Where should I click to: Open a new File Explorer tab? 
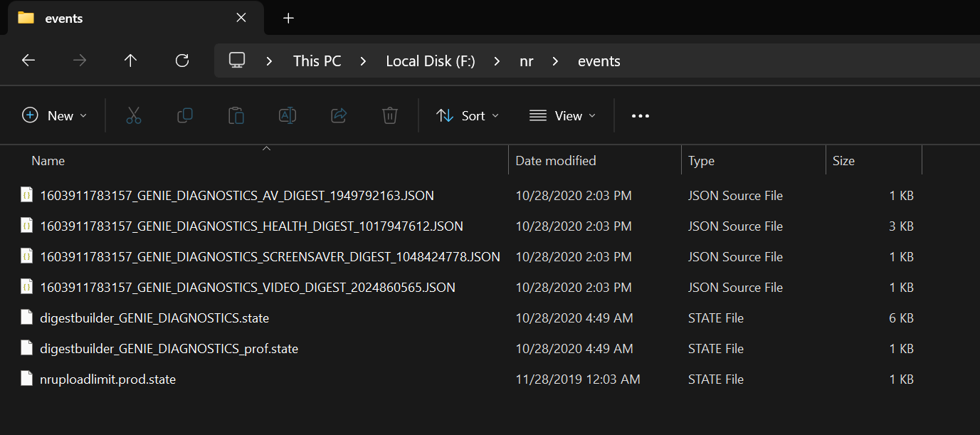click(x=288, y=18)
